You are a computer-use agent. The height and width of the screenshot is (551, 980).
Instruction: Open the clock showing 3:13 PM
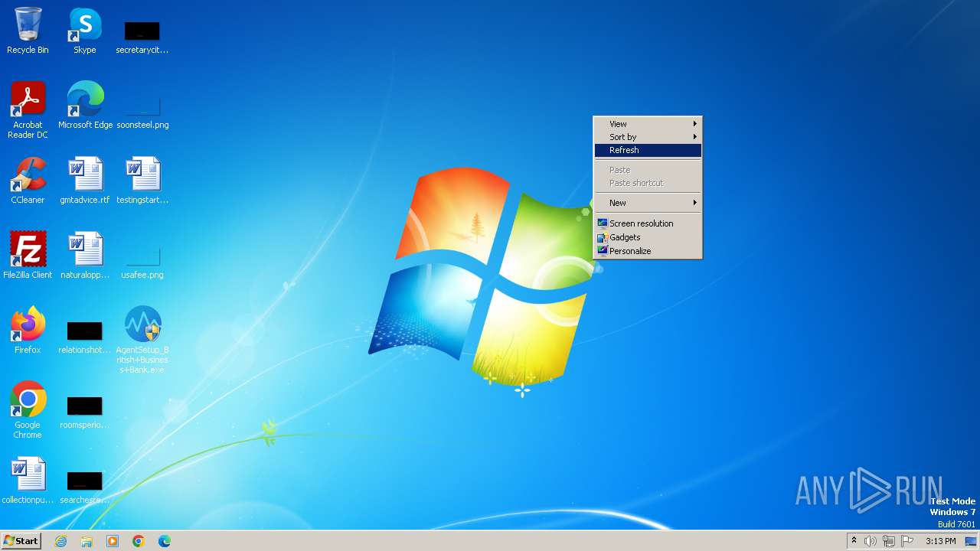(940, 541)
